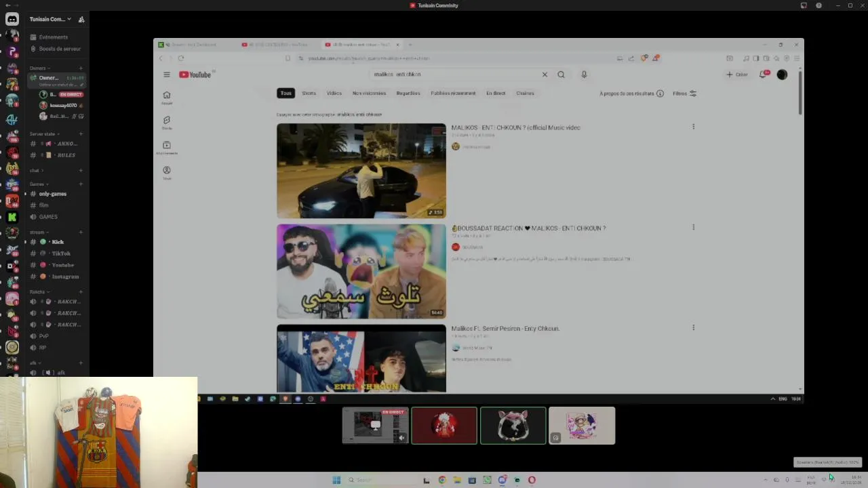Open the Filtres option on YouTube
Screen dimensions: 868x488
tap(684, 94)
